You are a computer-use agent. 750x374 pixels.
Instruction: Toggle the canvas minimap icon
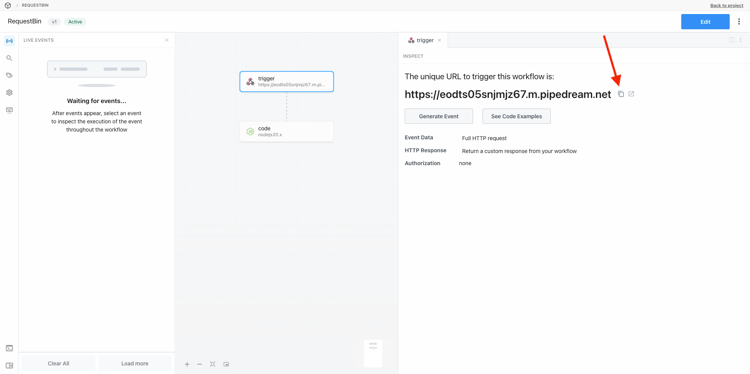coord(226,364)
